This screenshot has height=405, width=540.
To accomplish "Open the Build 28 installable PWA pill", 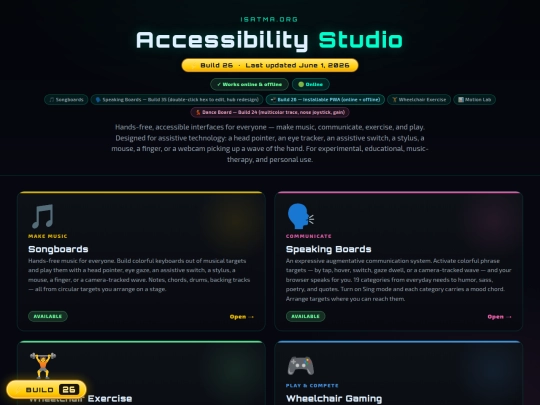I will click(325, 100).
